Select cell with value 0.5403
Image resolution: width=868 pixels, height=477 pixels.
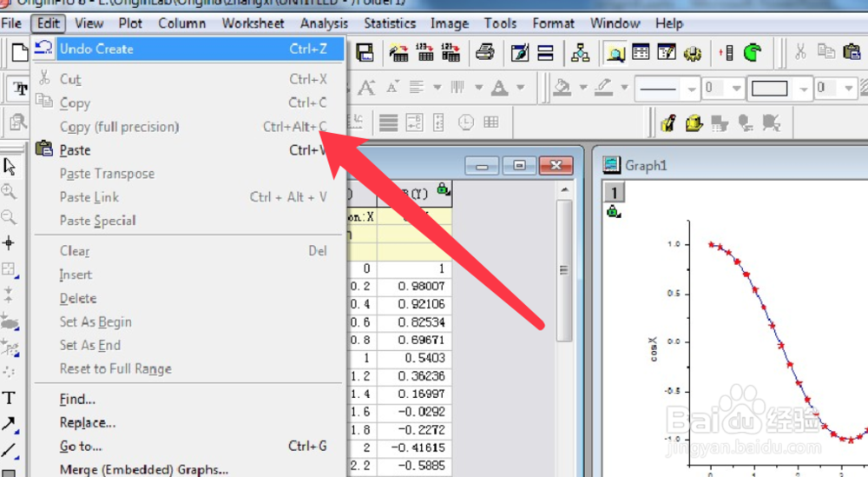[414, 358]
